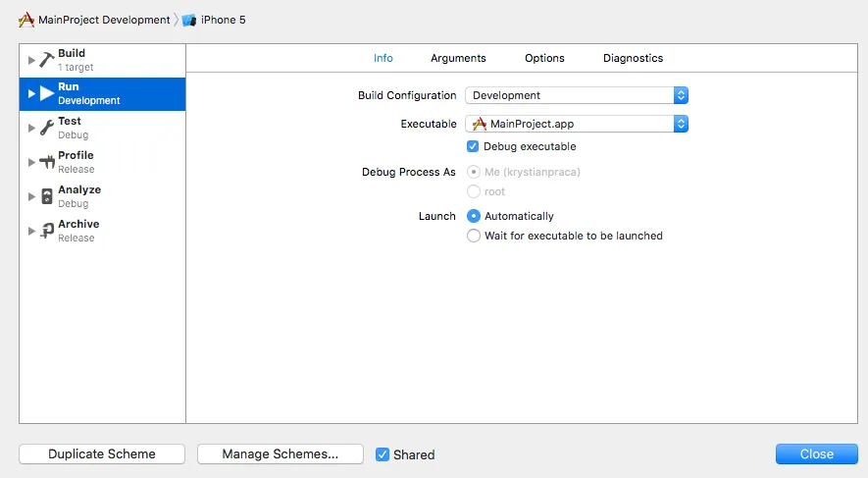Switch to the Diagnostics tab
This screenshot has width=868, height=478.
[x=633, y=58]
